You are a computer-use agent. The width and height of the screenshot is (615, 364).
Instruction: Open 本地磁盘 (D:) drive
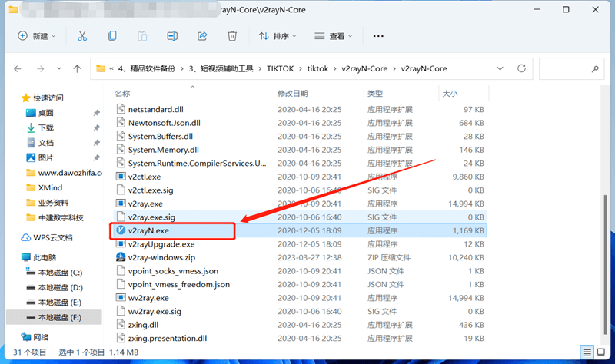(60, 288)
